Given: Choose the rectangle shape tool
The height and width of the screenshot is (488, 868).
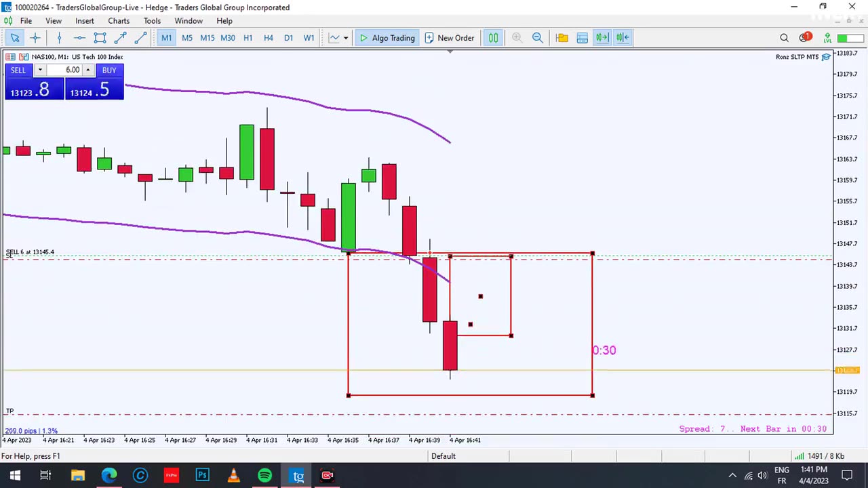Looking at the screenshot, I should 100,38.
